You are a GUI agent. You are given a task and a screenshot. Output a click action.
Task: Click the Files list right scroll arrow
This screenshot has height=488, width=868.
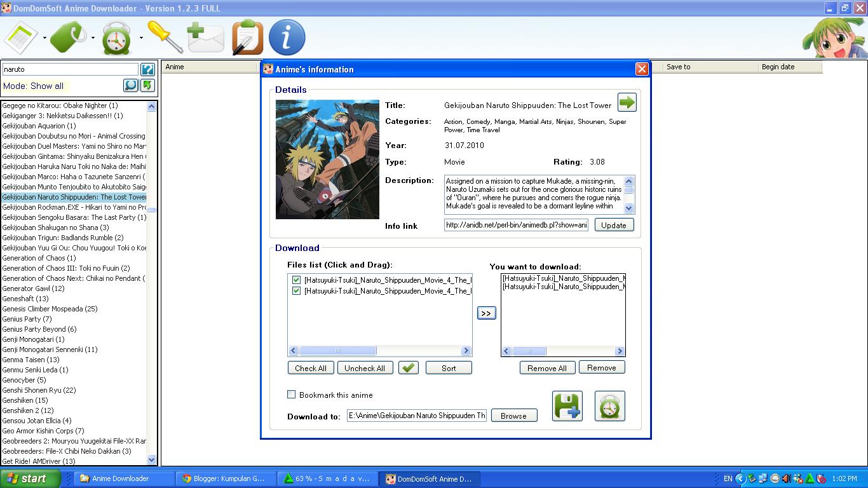tap(466, 351)
